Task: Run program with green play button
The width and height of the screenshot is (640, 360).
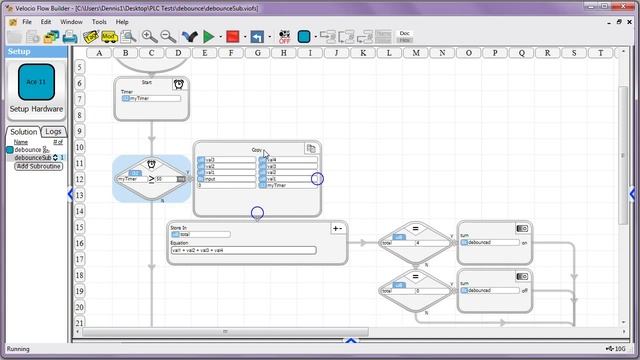Action: [x=209, y=37]
